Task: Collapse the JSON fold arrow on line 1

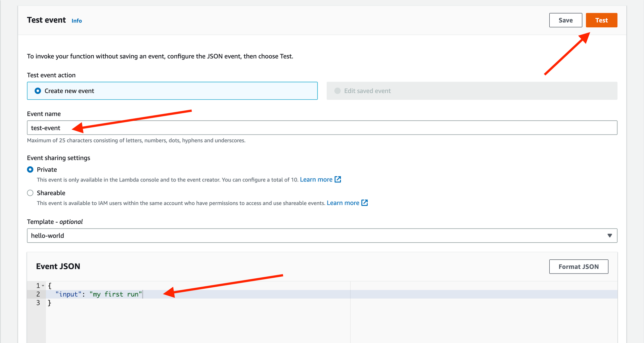Action: 43,286
